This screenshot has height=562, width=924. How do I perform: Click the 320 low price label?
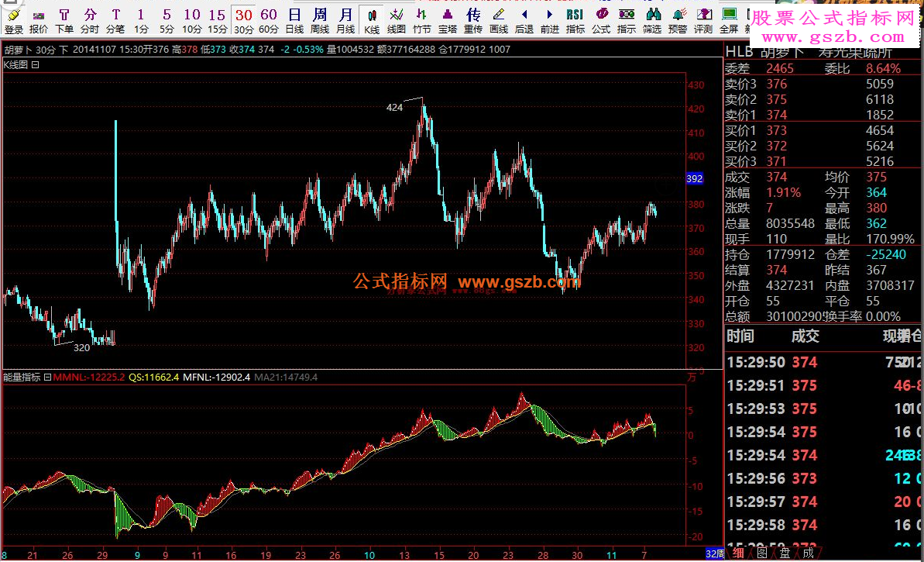(x=81, y=348)
